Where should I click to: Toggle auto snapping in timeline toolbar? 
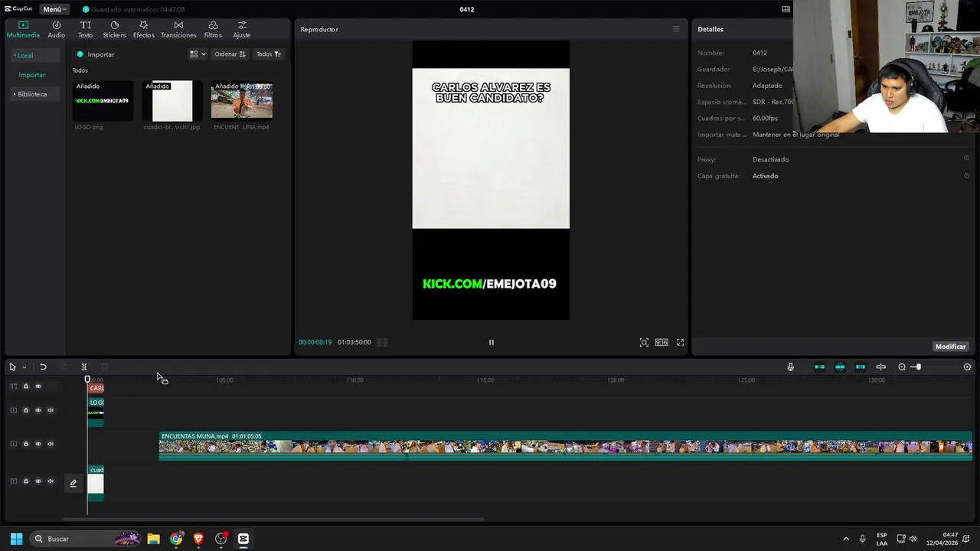[840, 367]
